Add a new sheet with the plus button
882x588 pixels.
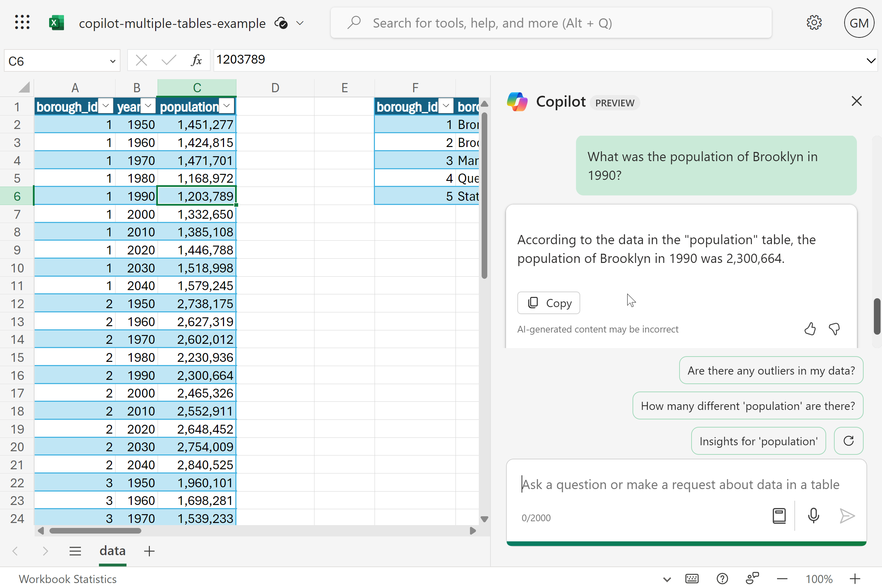pyautogui.click(x=149, y=551)
